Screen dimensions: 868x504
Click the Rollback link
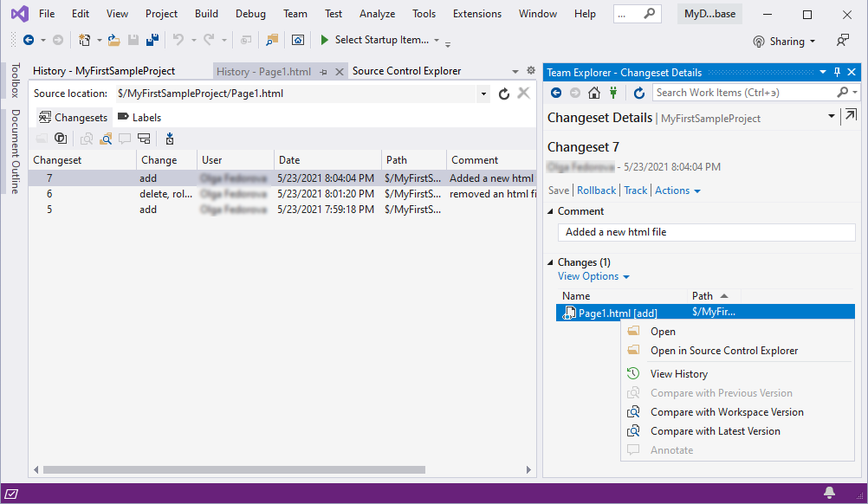pos(596,191)
